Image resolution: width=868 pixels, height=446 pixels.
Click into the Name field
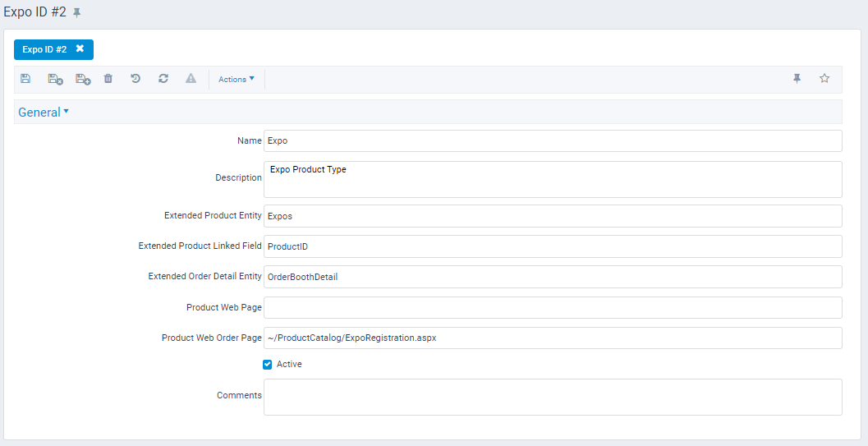pos(552,141)
